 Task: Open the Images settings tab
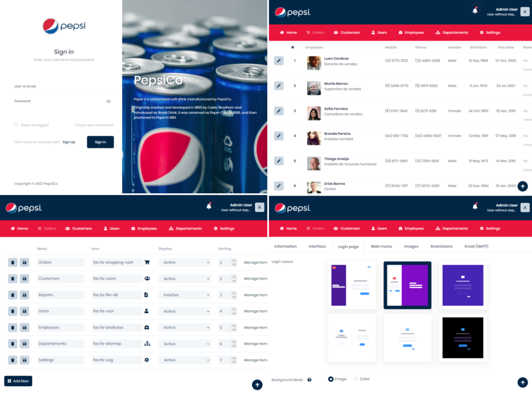click(x=411, y=247)
